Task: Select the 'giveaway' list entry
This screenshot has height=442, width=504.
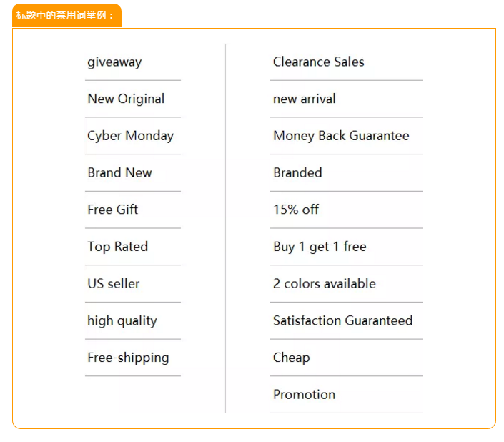Action: pos(114,62)
